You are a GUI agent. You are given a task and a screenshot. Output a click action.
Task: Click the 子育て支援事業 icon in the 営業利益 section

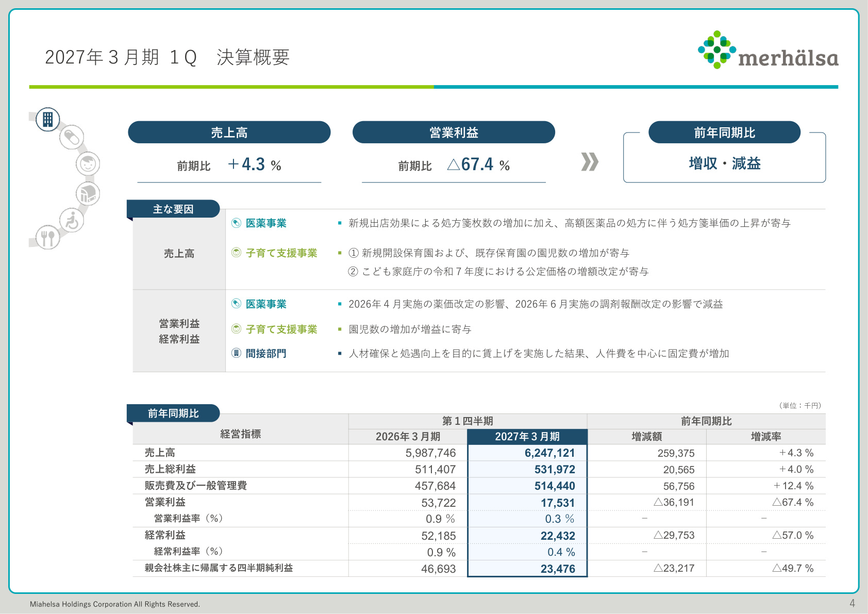(x=236, y=329)
